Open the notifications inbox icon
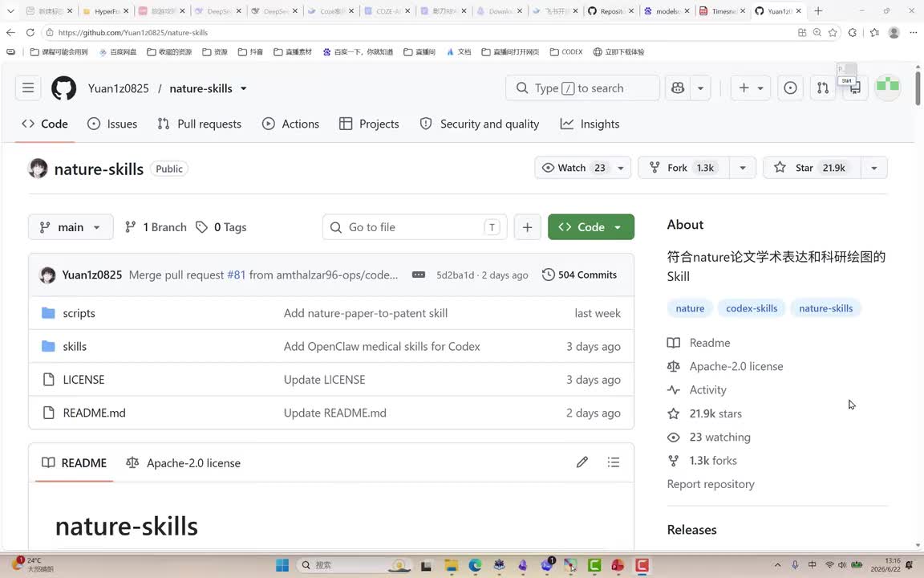 pos(855,88)
